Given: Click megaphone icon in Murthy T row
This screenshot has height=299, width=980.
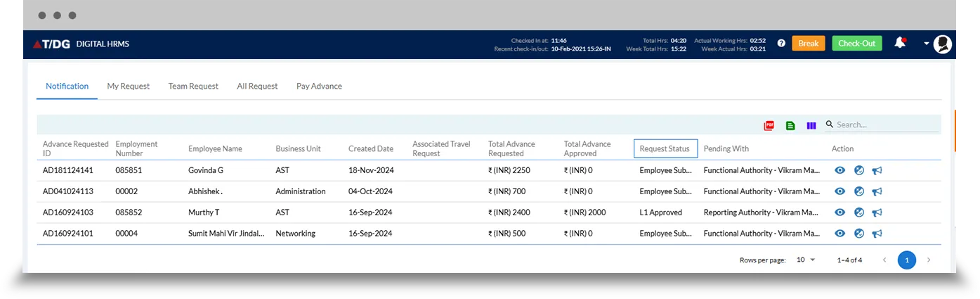Looking at the screenshot, I should point(877,212).
